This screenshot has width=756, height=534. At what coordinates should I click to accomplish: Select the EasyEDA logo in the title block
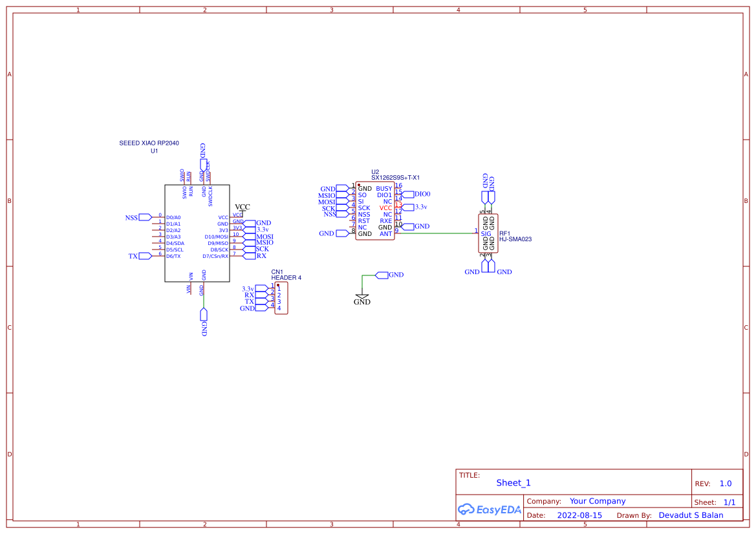[490, 509]
